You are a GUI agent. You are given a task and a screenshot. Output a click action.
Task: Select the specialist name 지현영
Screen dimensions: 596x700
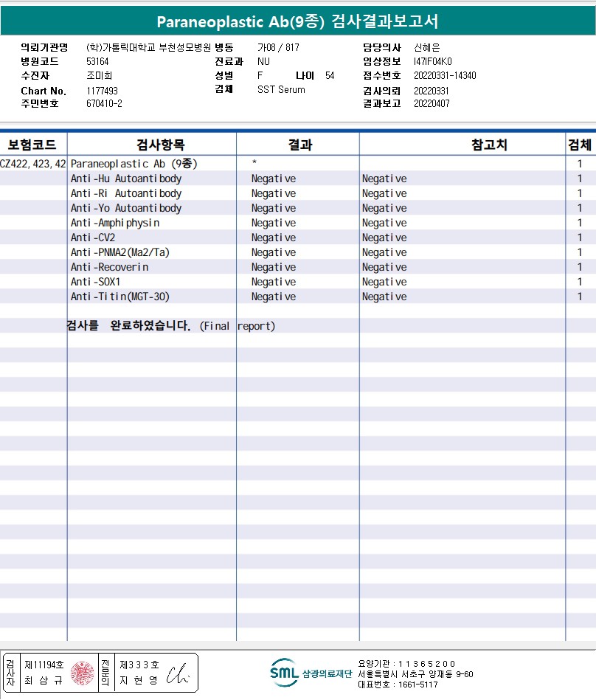[x=139, y=681]
